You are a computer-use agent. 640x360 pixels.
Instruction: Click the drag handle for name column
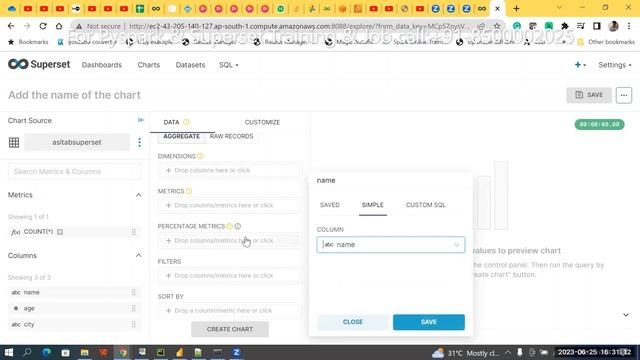pyautogui.click(x=133, y=292)
